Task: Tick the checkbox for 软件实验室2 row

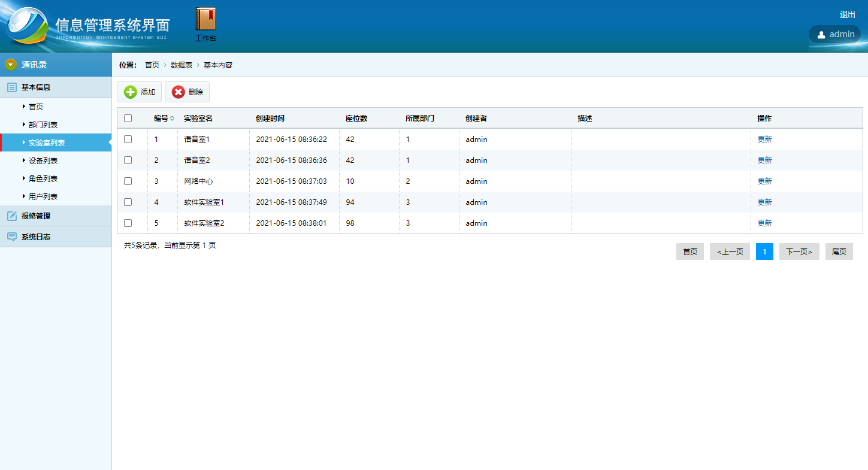Action: pos(128,223)
